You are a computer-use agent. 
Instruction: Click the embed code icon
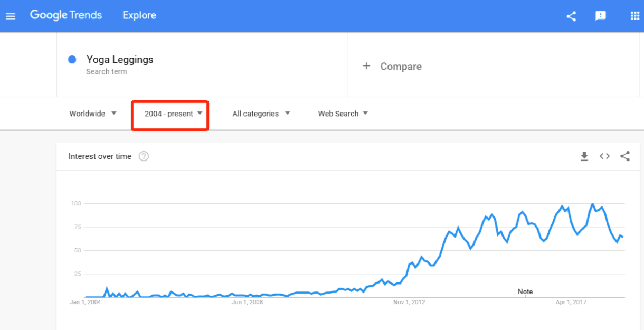click(604, 156)
